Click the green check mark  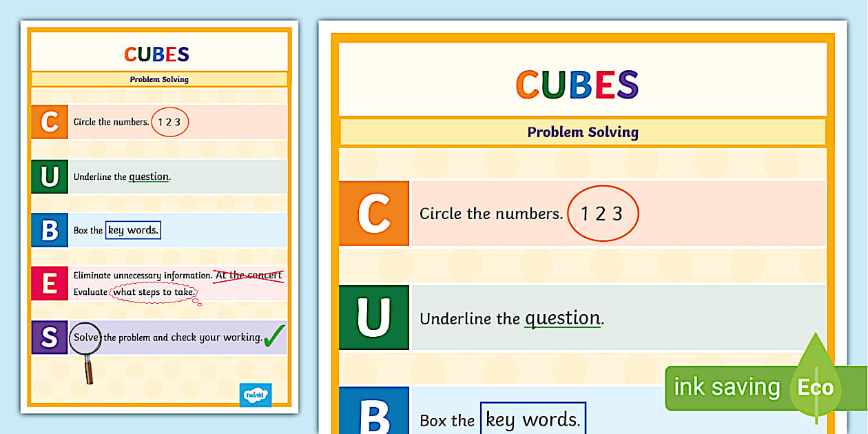(x=276, y=337)
